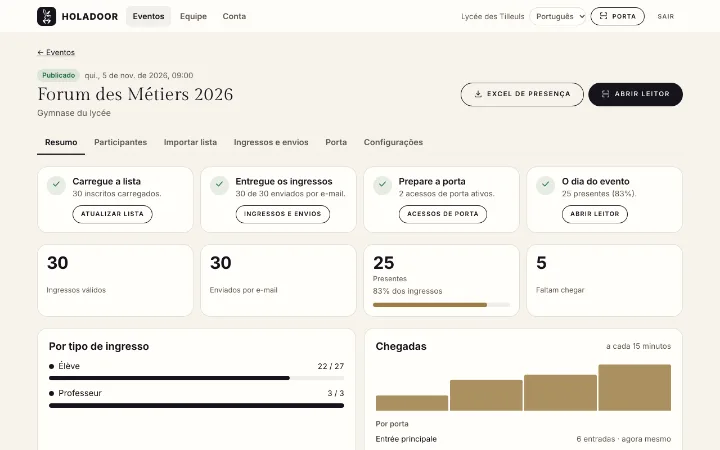This screenshot has height=450, width=720.
Task: Click the Porta button in the header
Action: coord(617,17)
